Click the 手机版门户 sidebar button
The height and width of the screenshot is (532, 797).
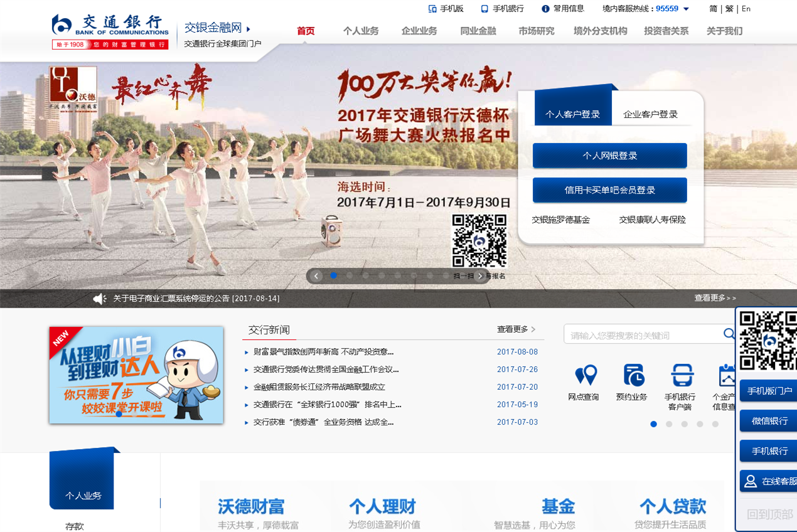[768, 390]
